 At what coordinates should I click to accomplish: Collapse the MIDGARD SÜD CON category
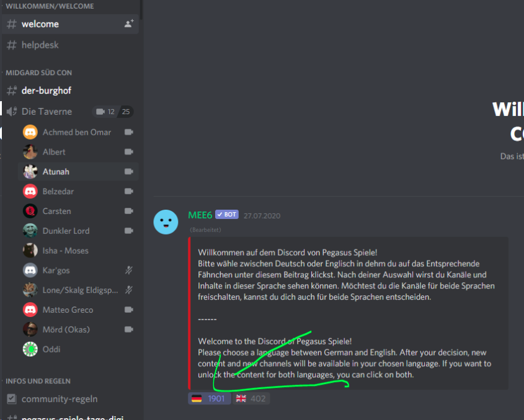click(x=38, y=73)
